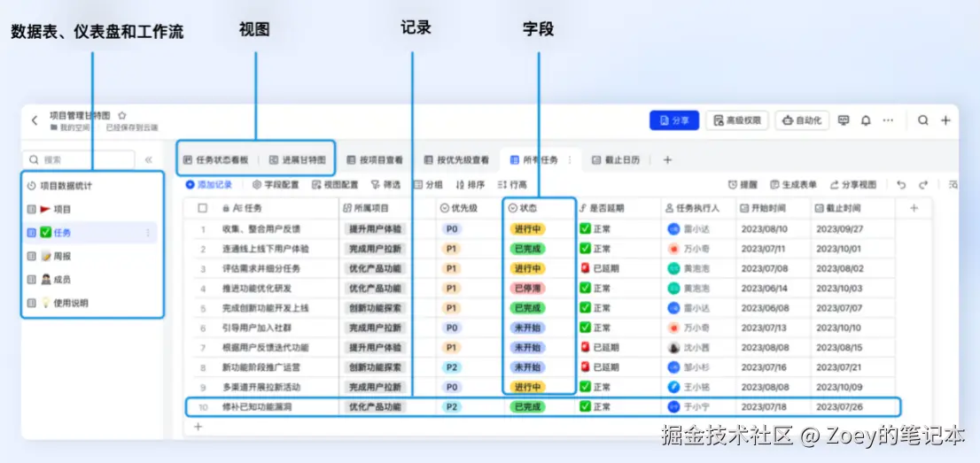980x463 pixels.
Task: Open the 分组 grouping menu
Action: (428, 184)
